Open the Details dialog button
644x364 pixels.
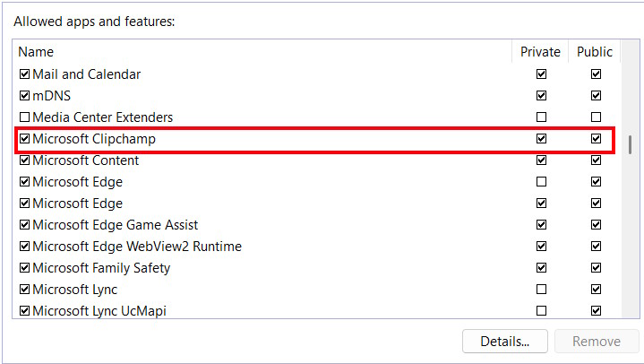[x=505, y=341]
